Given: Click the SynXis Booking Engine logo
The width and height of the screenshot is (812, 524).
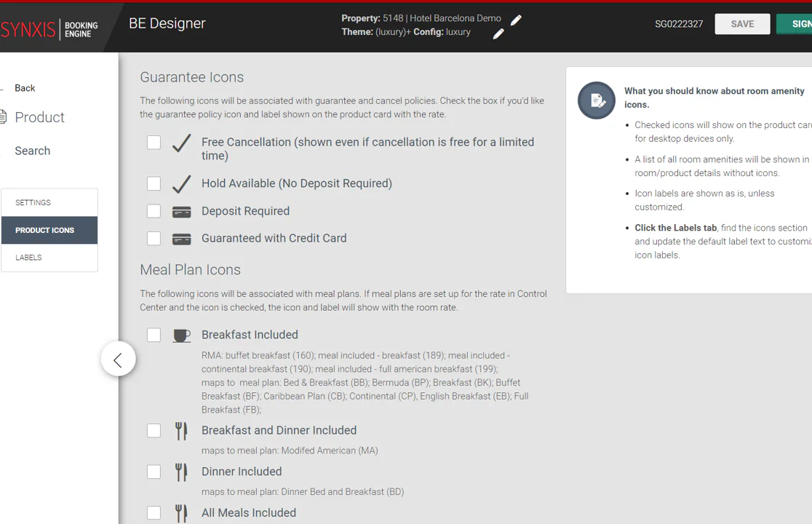Looking at the screenshot, I should pyautogui.click(x=49, y=29).
